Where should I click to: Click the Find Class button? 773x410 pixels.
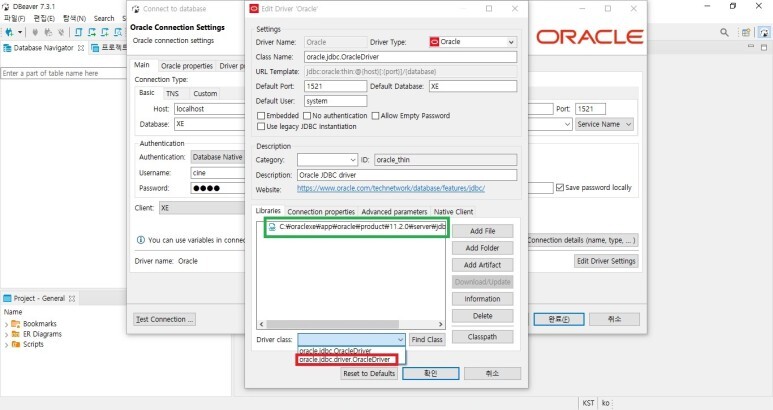pos(427,340)
